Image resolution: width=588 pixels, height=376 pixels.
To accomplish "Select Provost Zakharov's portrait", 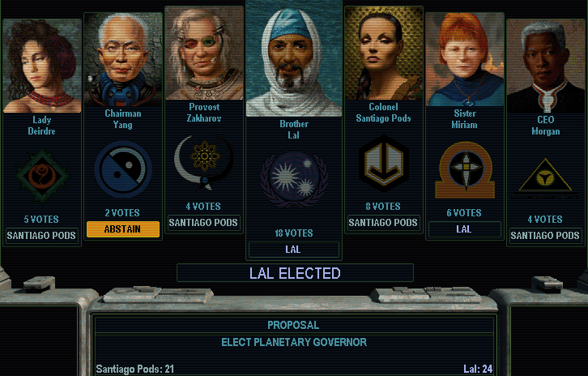I will pyautogui.click(x=204, y=53).
